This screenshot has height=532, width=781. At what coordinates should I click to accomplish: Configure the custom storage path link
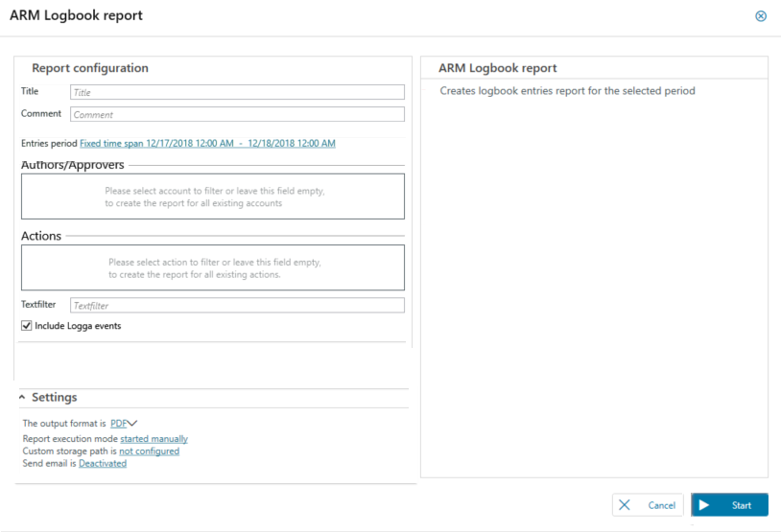[x=149, y=451]
